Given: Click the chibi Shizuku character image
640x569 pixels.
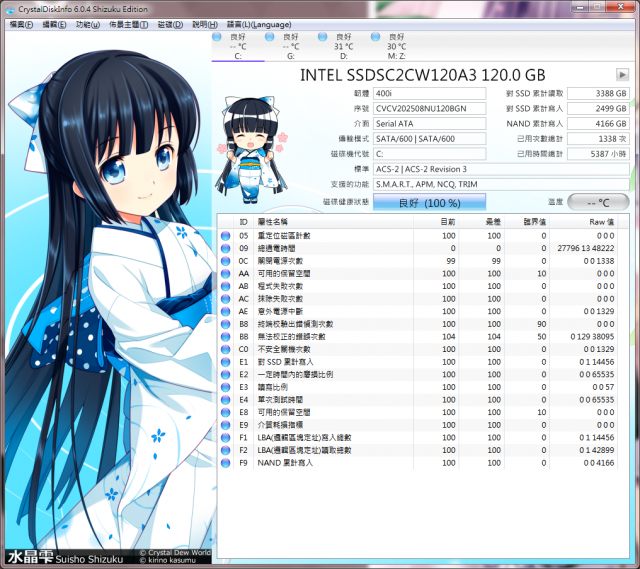Looking at the screenshot, I should (252, 150).
